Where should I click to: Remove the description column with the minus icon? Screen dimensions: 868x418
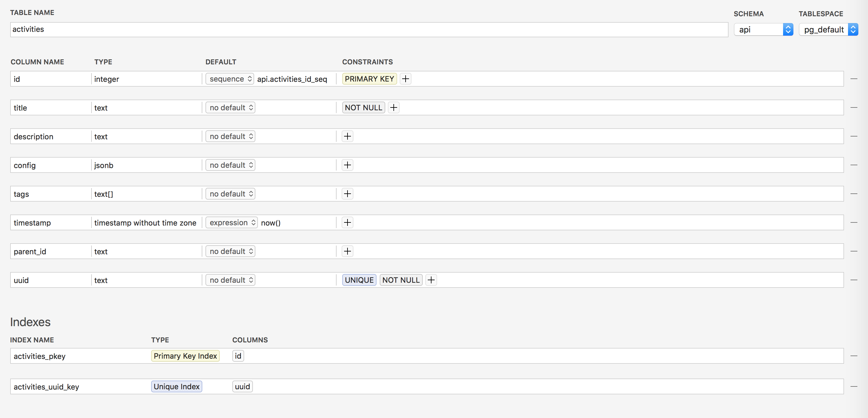(854, 136)
